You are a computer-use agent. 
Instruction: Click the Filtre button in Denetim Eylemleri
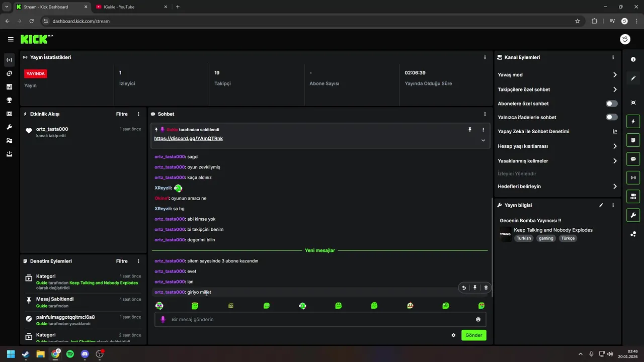click(x=122, y=261)
